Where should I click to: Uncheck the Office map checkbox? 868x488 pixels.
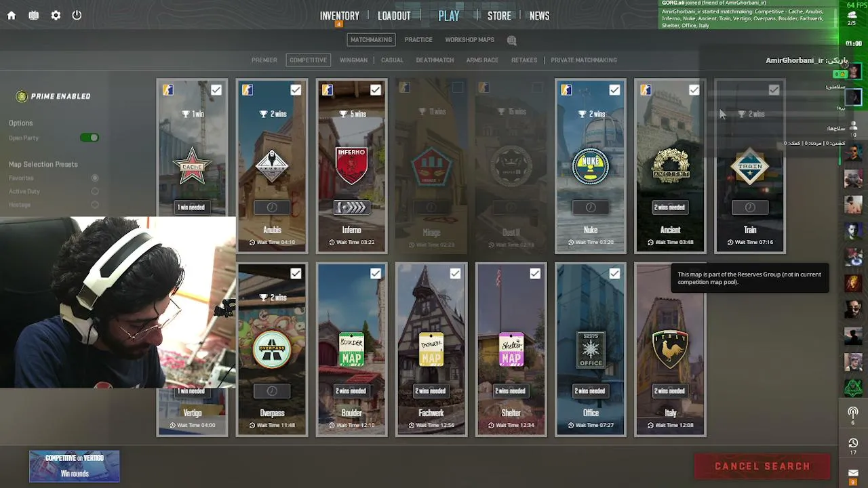pyautogui.click(x=614, y=274)
